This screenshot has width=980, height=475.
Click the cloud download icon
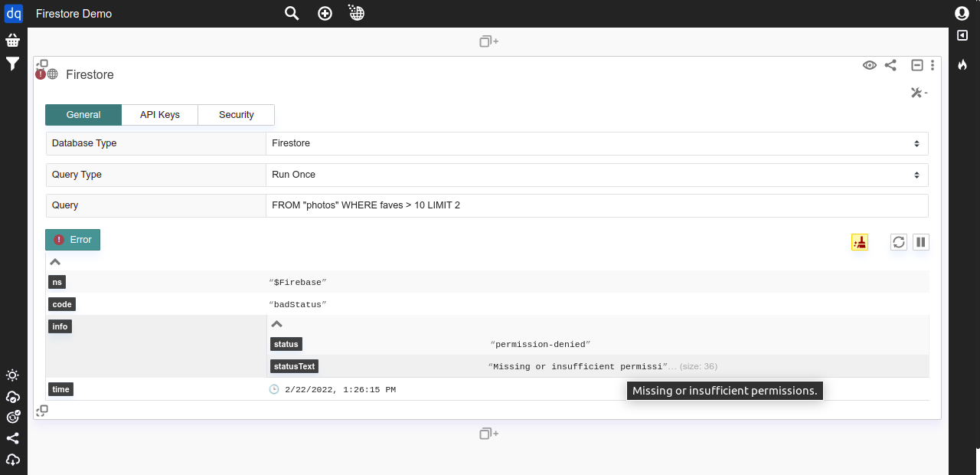(x=12, y=460)
